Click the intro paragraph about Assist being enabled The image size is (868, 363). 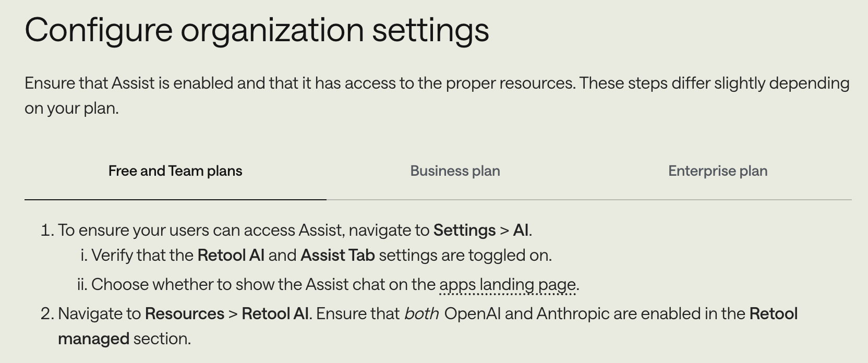(x=437, y=83)
